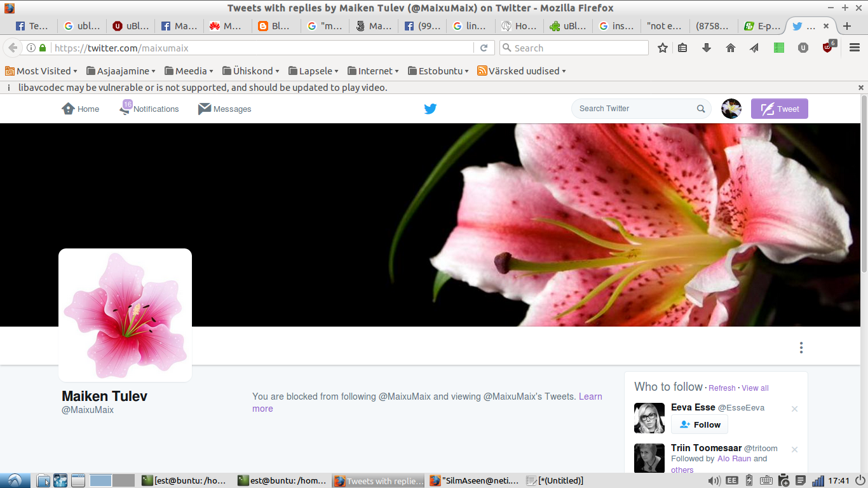Screen dimensions: 868x488
Task: Open Maiken Tulev's lily profile picture
Action: click(x=125, y=315)
